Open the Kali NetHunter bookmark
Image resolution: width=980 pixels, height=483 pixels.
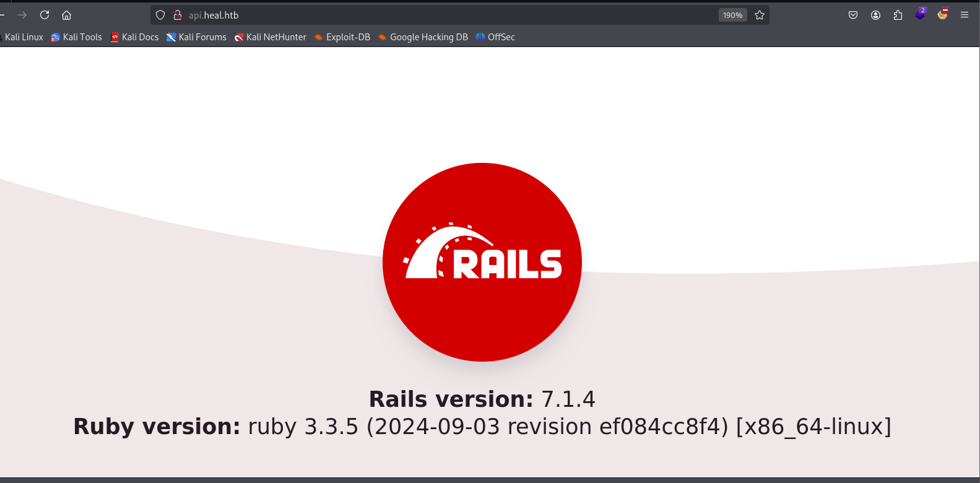270,37
